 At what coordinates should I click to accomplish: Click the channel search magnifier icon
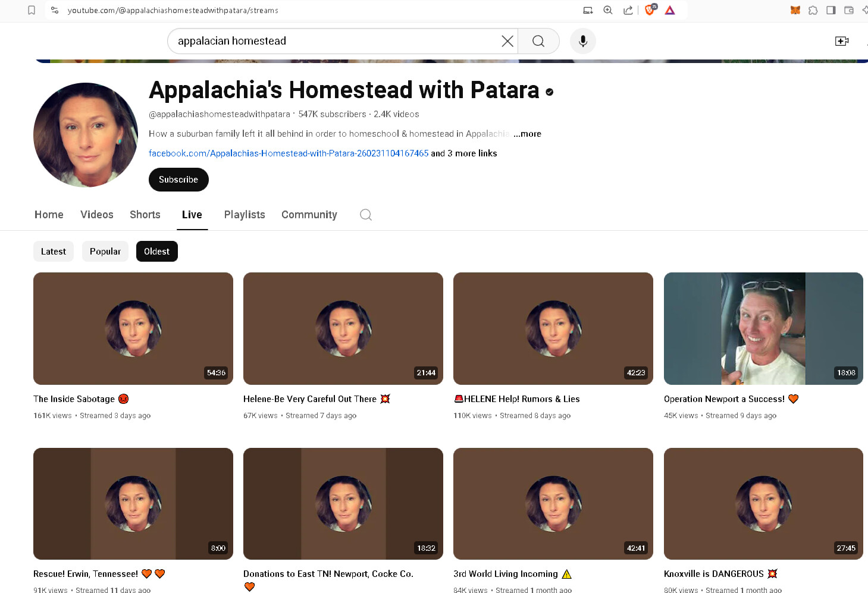point(366,215)
